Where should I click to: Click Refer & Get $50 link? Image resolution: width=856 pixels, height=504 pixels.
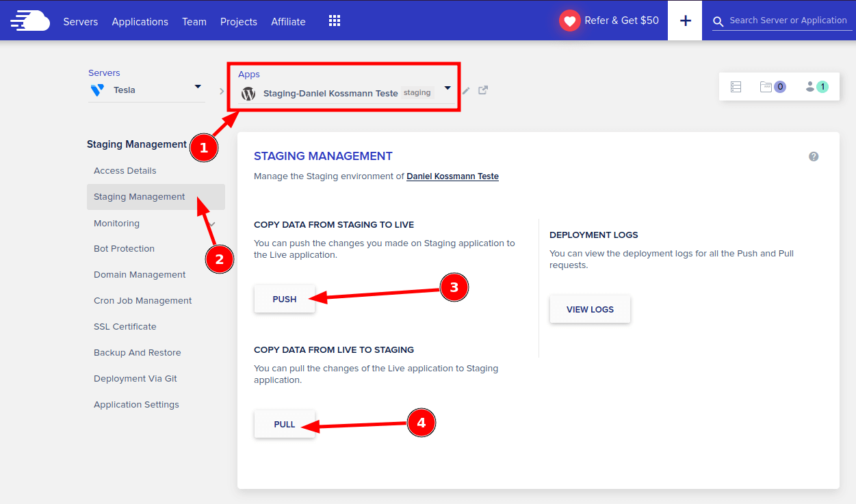(x=621, y=21)
